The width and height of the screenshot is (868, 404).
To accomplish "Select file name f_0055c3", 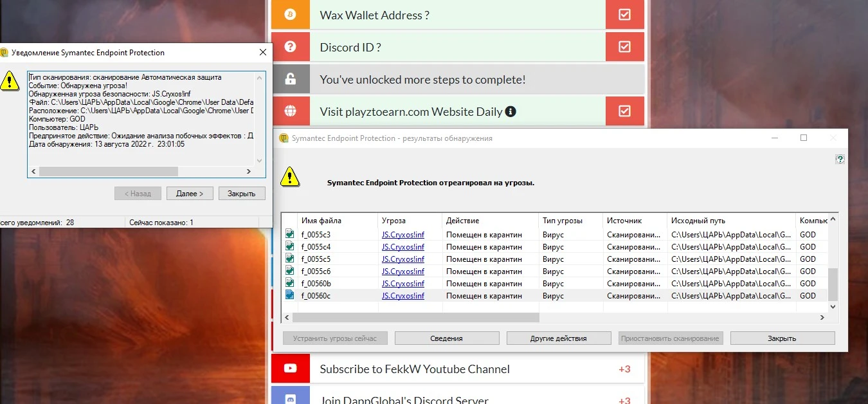I will coord(316,234).
